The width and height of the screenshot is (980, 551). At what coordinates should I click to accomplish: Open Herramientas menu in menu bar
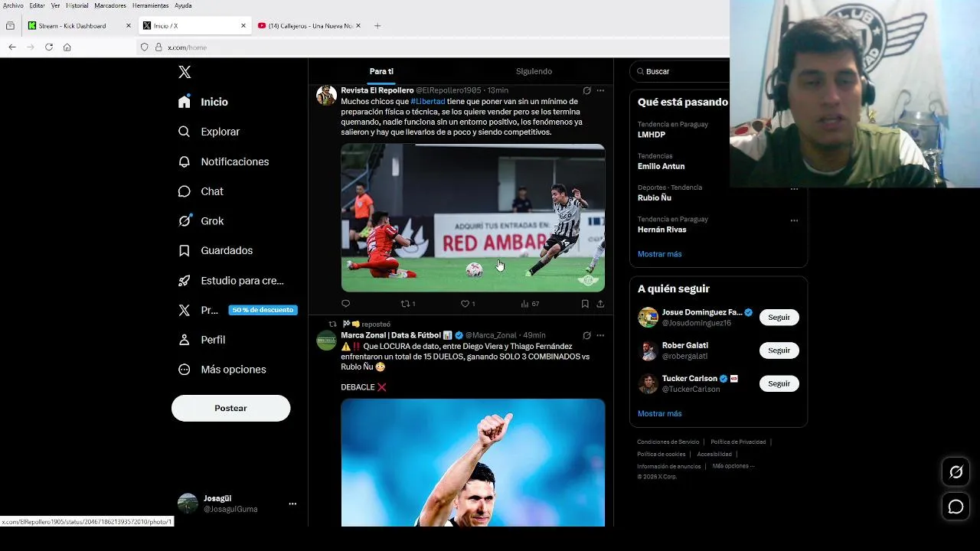click(x=150, y=5)
